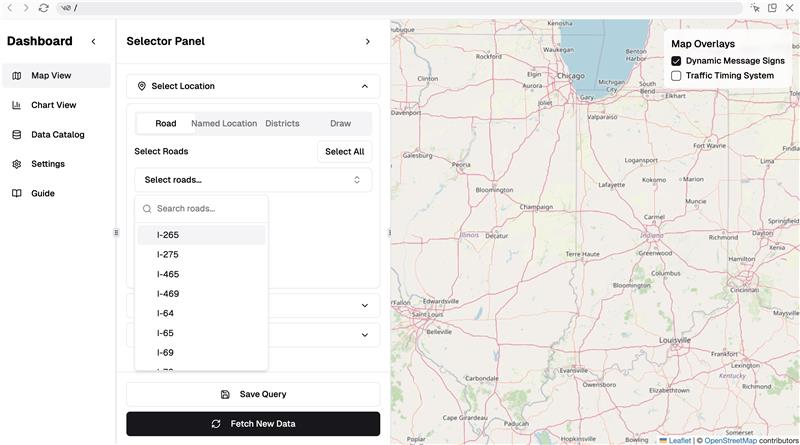Uncheck Dynamic Message Signs overlay
Screen dimensions: 800x445
tap(676, 61)
